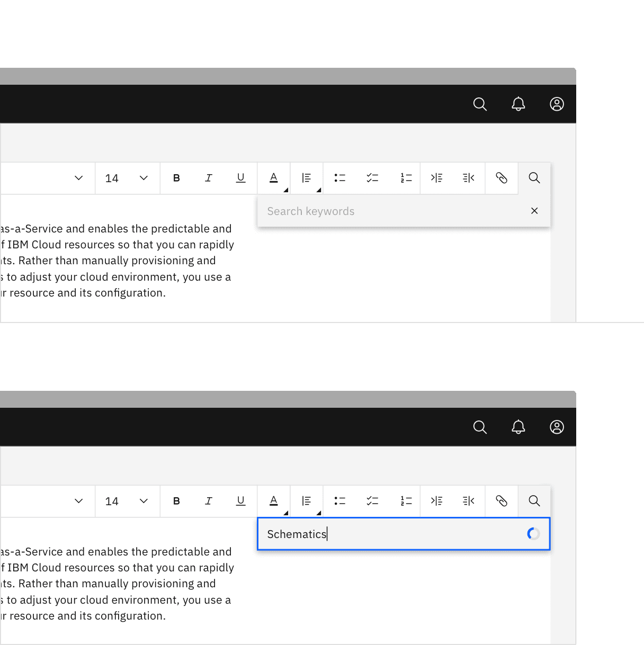Insert a numbered list
The image size is (644, 645).
pyautogui.click(x=406, y=178)
